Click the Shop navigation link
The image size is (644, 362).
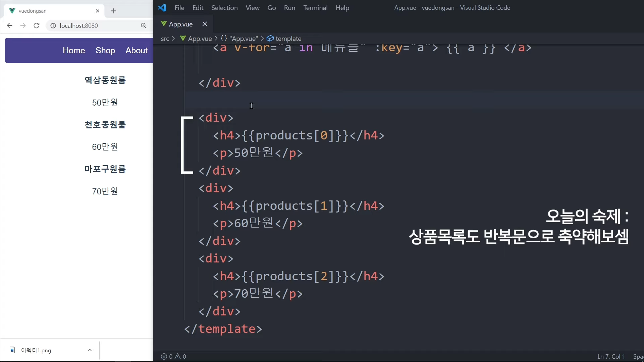pos(105,50)
